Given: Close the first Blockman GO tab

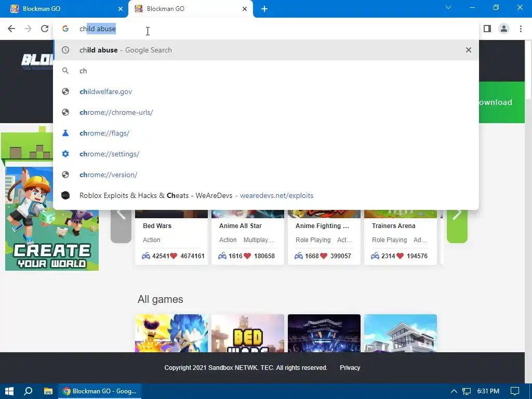Looking at the screenshot, I should pyautogui.click(x=121, y=9).
